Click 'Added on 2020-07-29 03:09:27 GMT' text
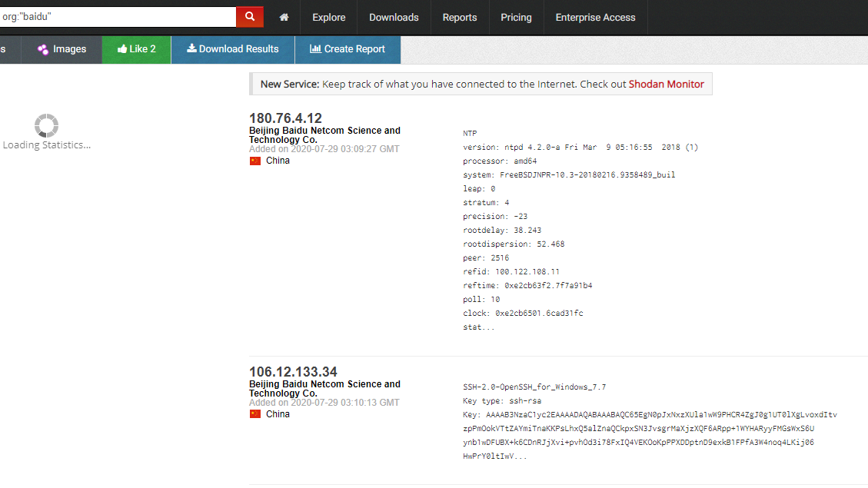Image resolution: width=868 pixels, height=488 pixels. click(x=324, y=149)
